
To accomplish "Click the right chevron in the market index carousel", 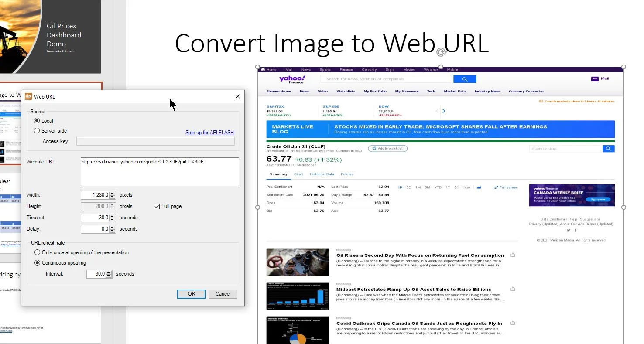I will point(444,111).
